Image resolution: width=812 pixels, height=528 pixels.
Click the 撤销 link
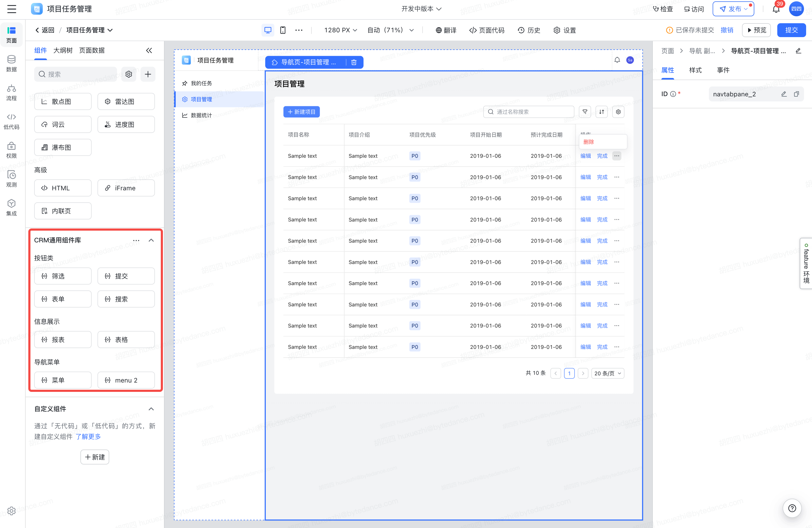point(727,30)
